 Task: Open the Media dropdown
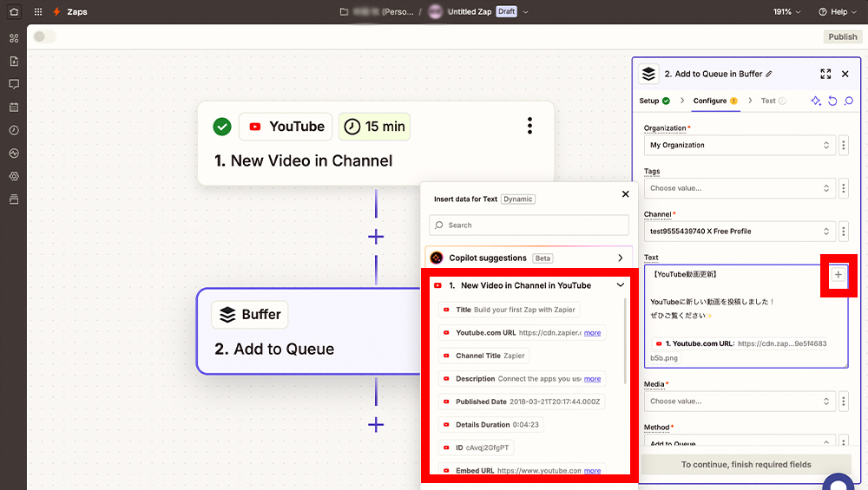pos(740,401)
